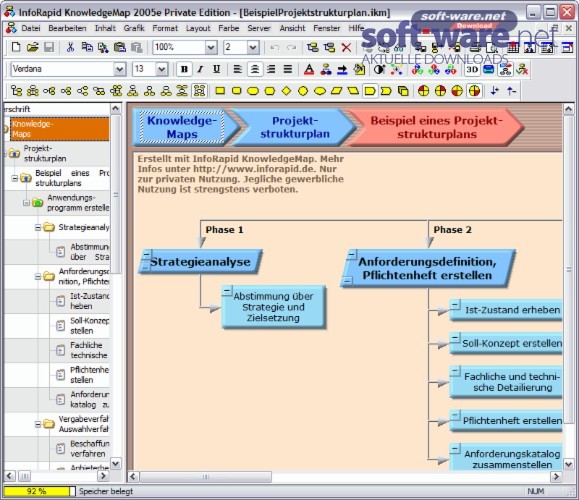Open the Layout menu

pos(198,28)
